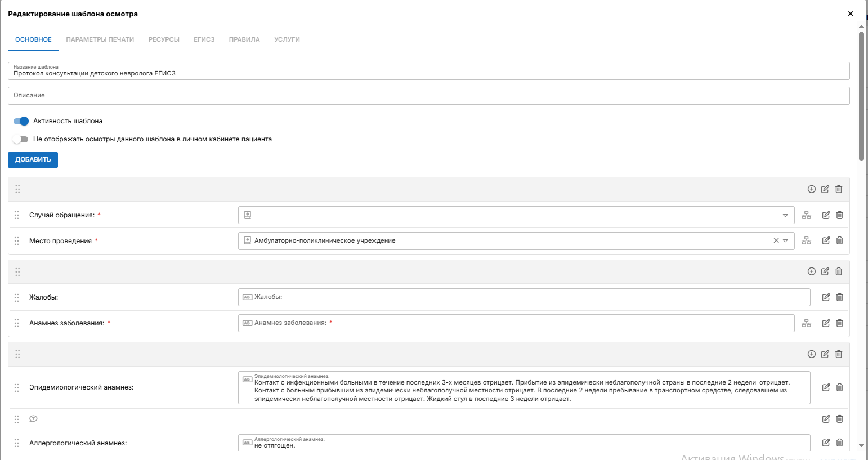Screen dimensions: 868x460
Task: Open the Место проведения dropdown arrow
Action: 785,240
